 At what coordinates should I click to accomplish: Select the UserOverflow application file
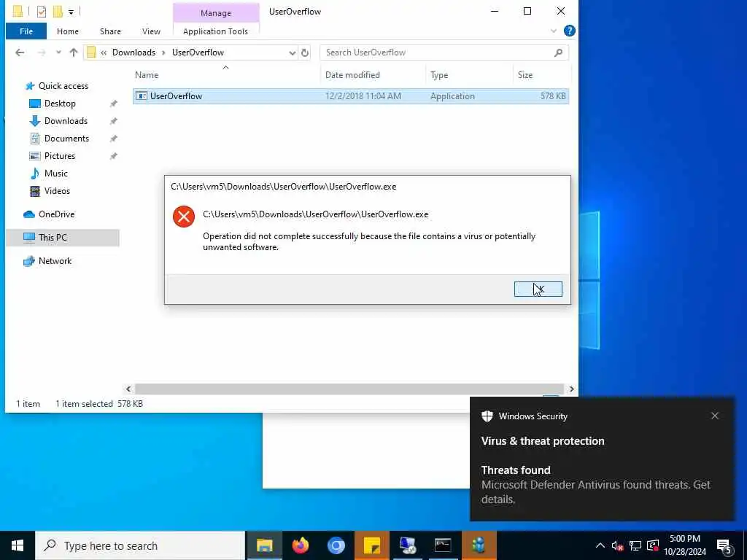351,96
